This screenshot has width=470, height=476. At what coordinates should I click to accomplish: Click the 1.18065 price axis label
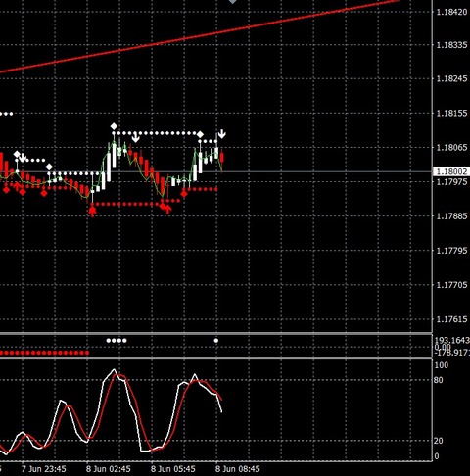(x=451, y=147)
